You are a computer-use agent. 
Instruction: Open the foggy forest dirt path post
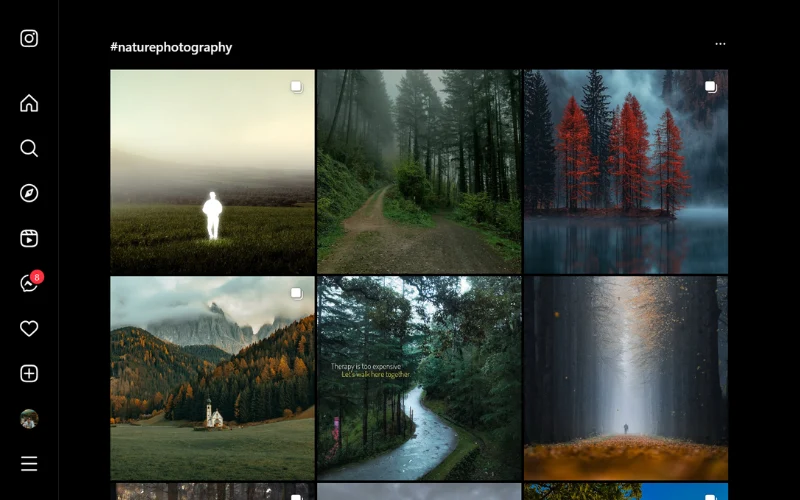tap(419, 172)
